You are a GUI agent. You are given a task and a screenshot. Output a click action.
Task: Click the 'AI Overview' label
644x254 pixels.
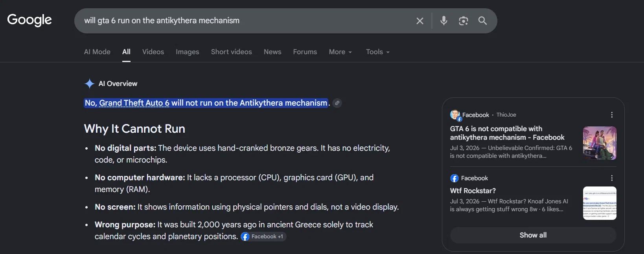(x=118, y=84)
